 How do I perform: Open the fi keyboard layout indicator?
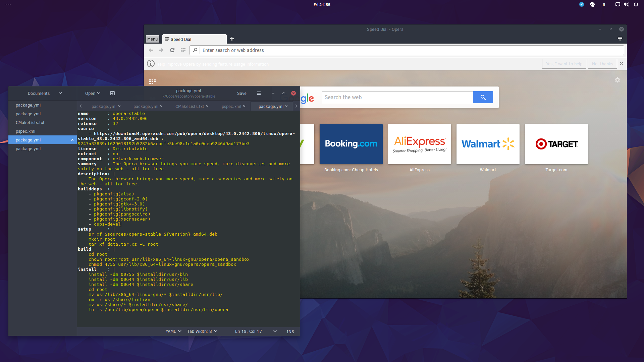click(x=604, y=5)
